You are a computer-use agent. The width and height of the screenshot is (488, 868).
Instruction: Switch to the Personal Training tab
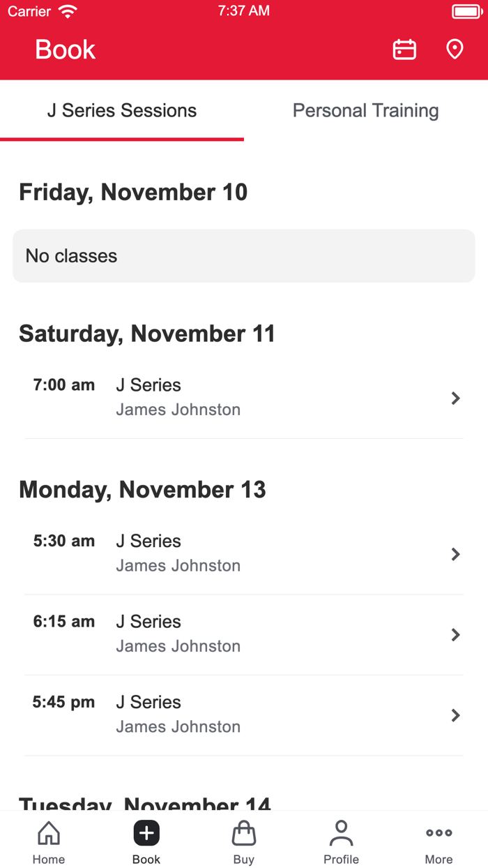coord(365,110)
